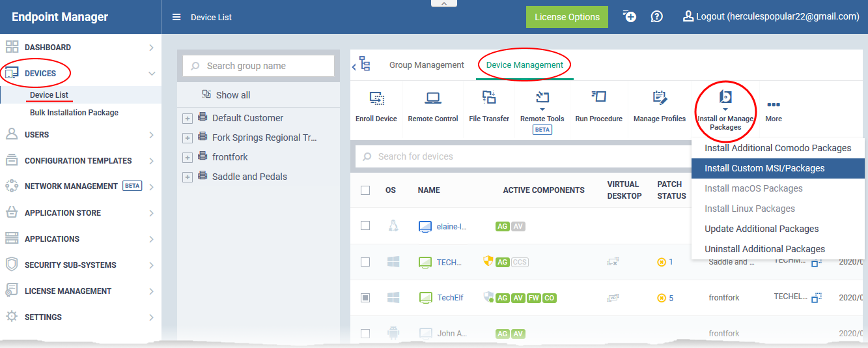Toggle the hamburger menu icon
868x348 pixels.
[176, 17]
